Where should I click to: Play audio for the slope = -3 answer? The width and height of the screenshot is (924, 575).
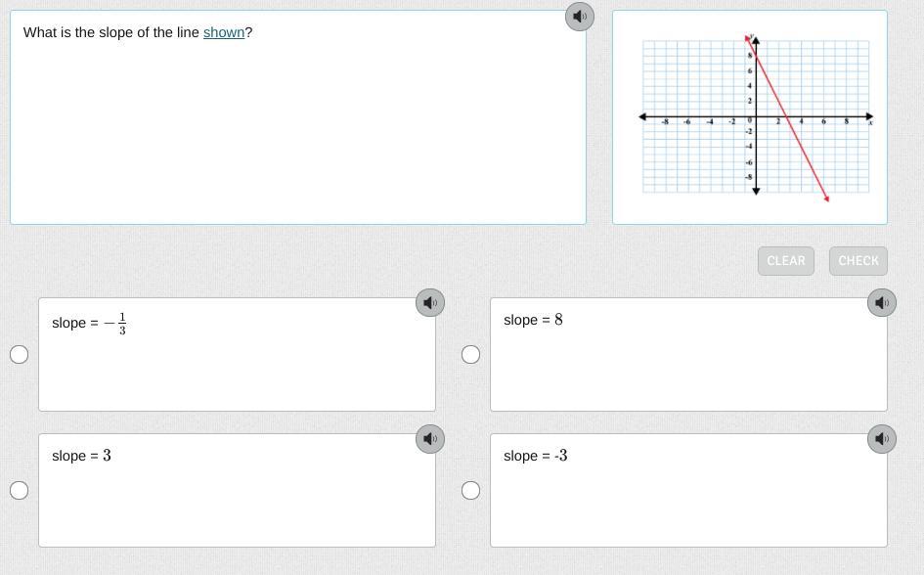coord(882,439)
